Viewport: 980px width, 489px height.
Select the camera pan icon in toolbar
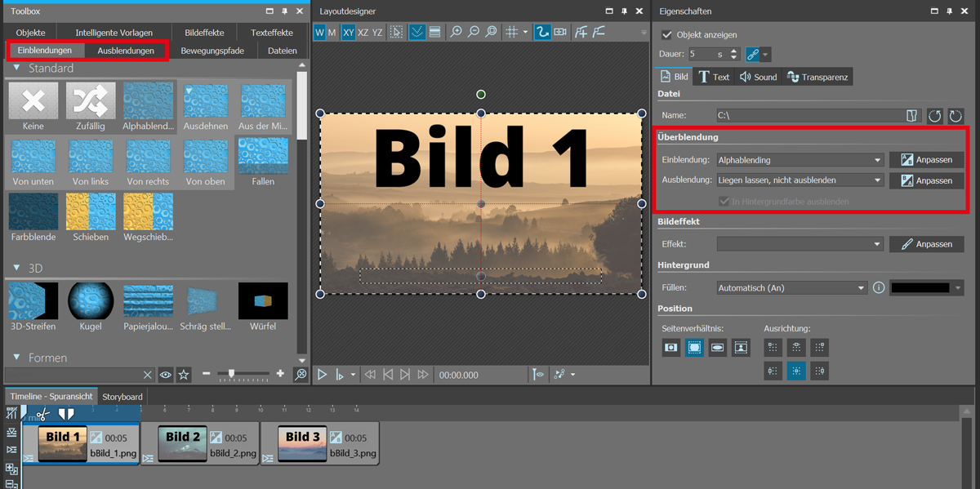560,33
